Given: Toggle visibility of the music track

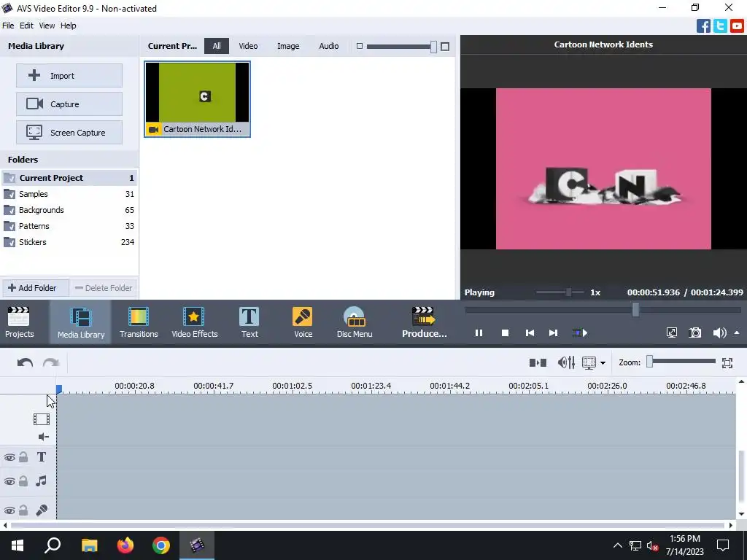Looking at the screenshot, I should pos(9,481).
